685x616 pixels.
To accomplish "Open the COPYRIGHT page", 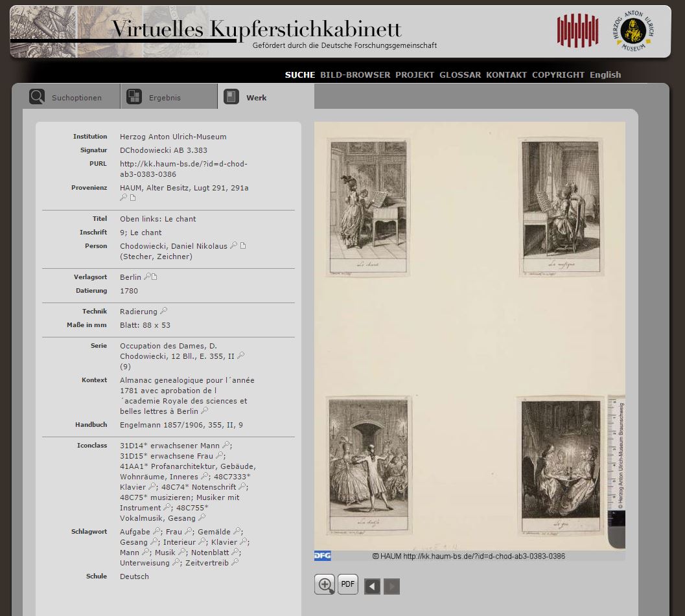I will click(x=558, y=74).
